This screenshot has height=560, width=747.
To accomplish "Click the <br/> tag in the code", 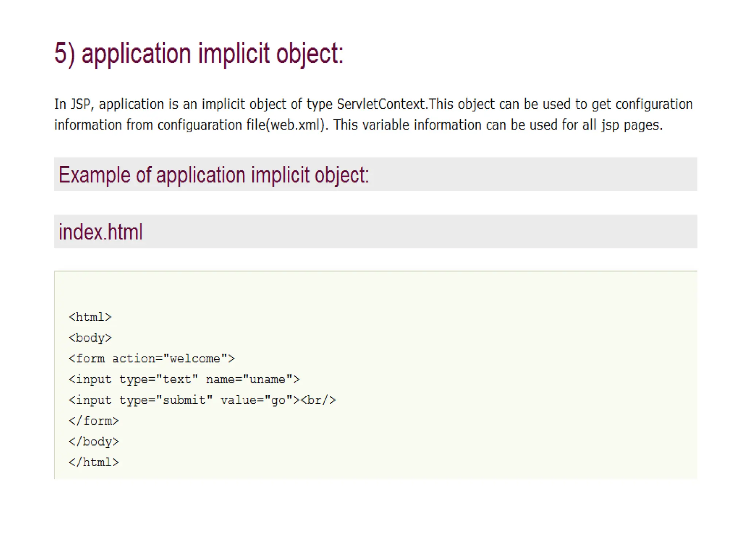I will [318, 400].
